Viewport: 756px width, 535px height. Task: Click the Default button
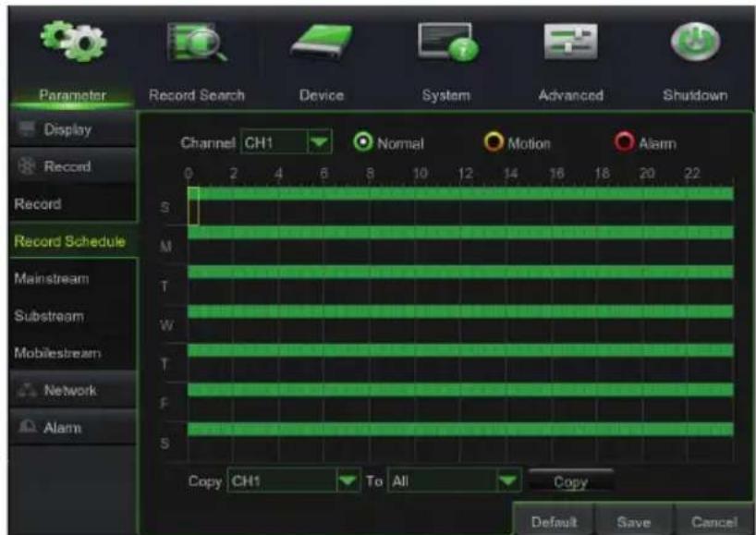tap(554, 521)
